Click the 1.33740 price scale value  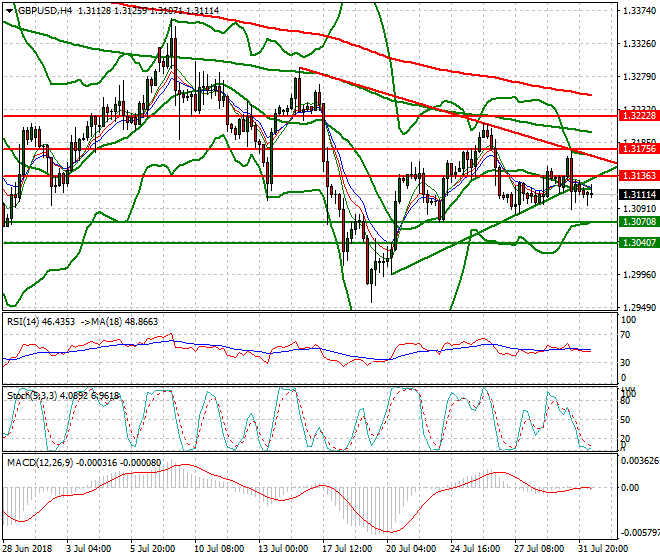639,11
